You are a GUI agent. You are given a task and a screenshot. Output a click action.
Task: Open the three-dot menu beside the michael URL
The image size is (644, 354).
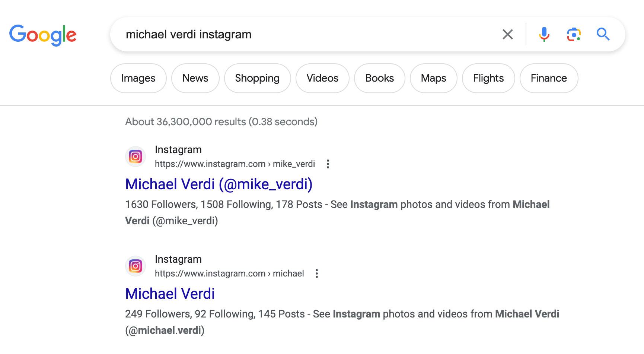coord(317,274)
